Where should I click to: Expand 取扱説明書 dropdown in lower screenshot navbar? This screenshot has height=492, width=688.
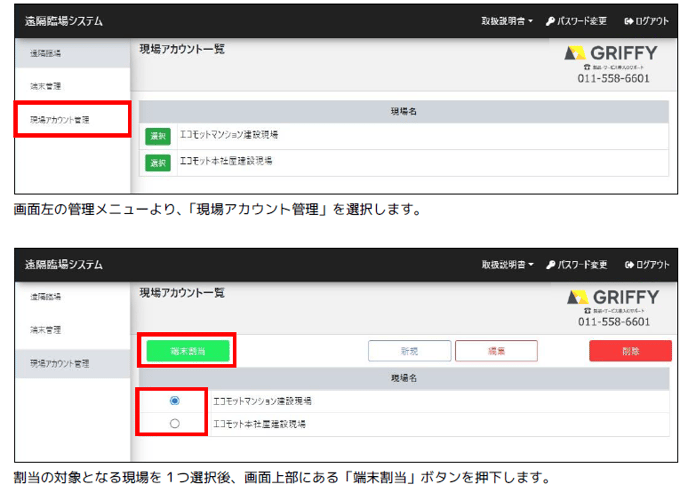(x=507, y=265)
